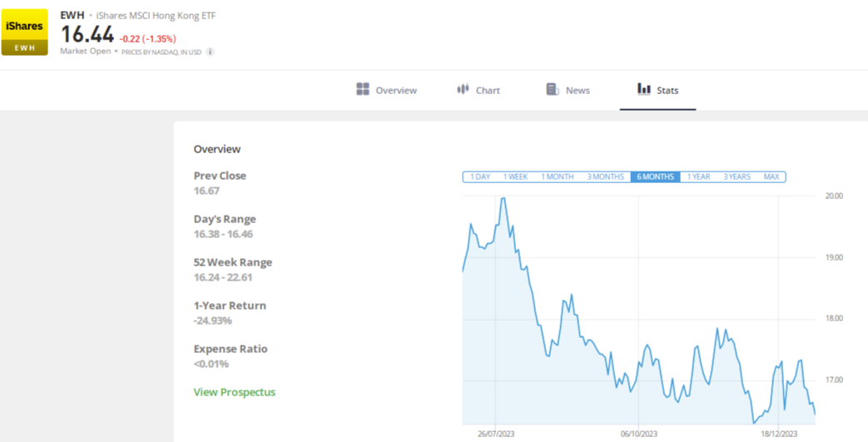The height and width of the screenshot is (442, 868).
Task: Click the price info icon beside USD
Action: [210, 52]
